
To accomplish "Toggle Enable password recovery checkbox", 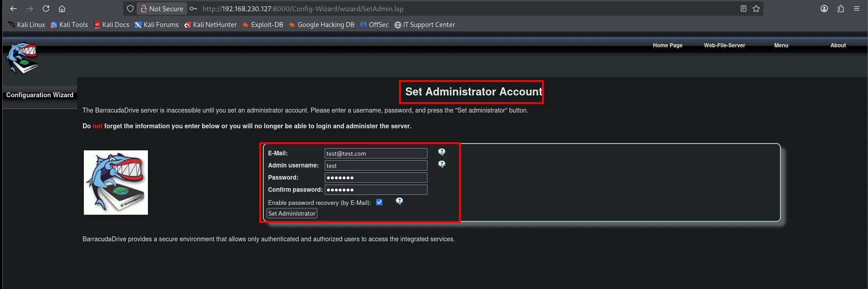I will pos(379,202).
